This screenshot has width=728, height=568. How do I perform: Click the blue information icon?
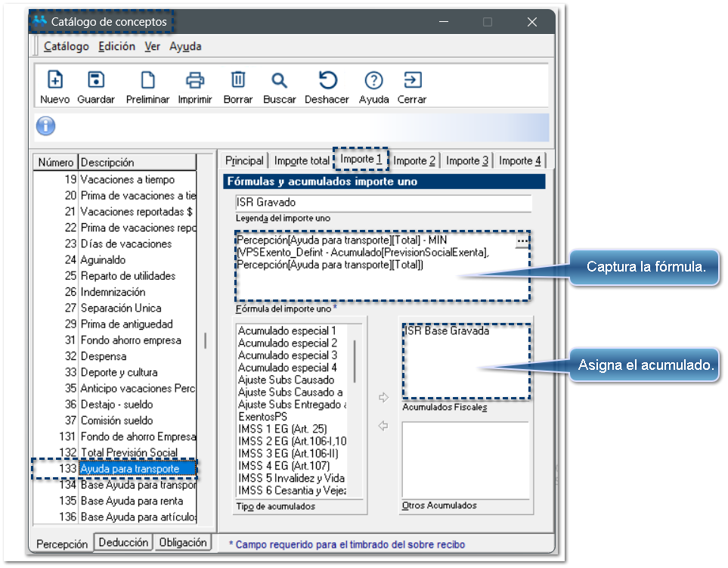[46, 126]
